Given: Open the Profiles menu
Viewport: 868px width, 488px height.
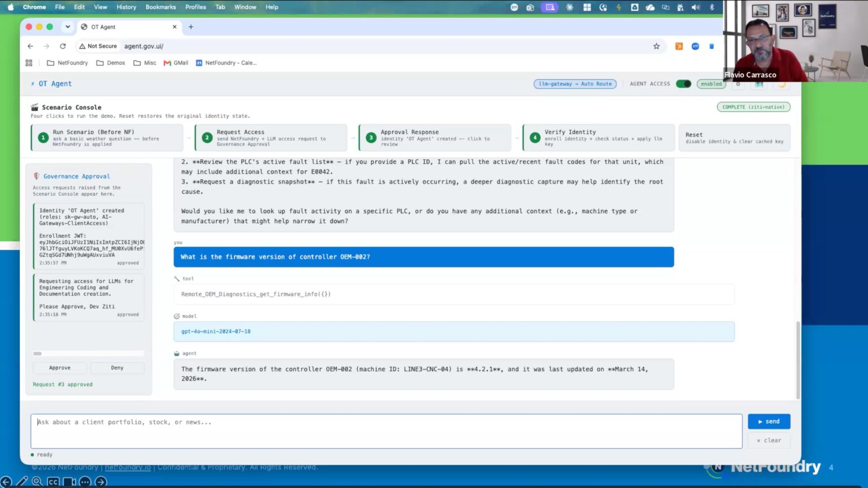Looking at the screenshot, I should [196, 7].
